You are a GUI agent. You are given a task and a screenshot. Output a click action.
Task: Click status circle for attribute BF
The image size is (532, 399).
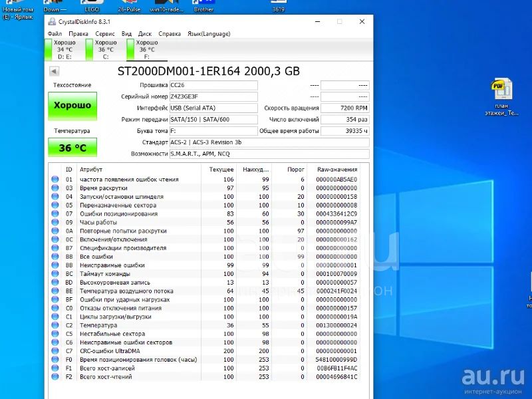click(x=55, y=299)
